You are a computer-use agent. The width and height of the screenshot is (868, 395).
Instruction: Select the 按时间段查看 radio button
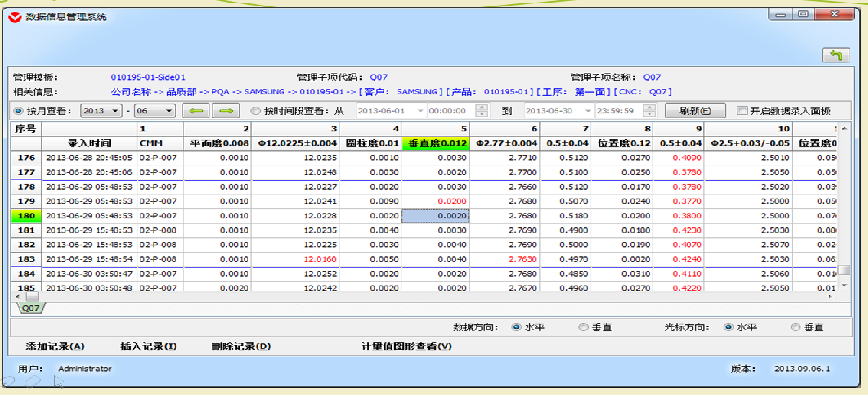coord(256,111)
